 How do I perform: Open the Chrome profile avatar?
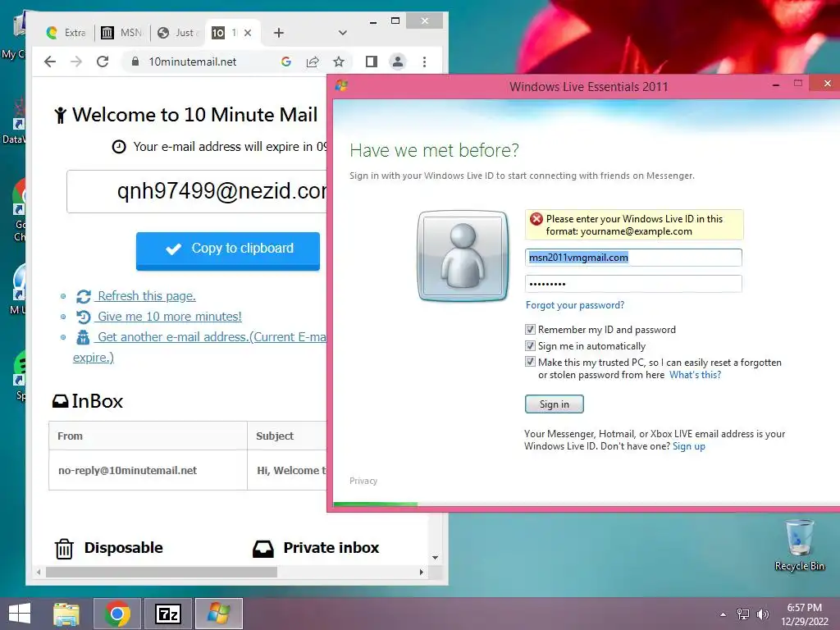click(x=398, y=62)
